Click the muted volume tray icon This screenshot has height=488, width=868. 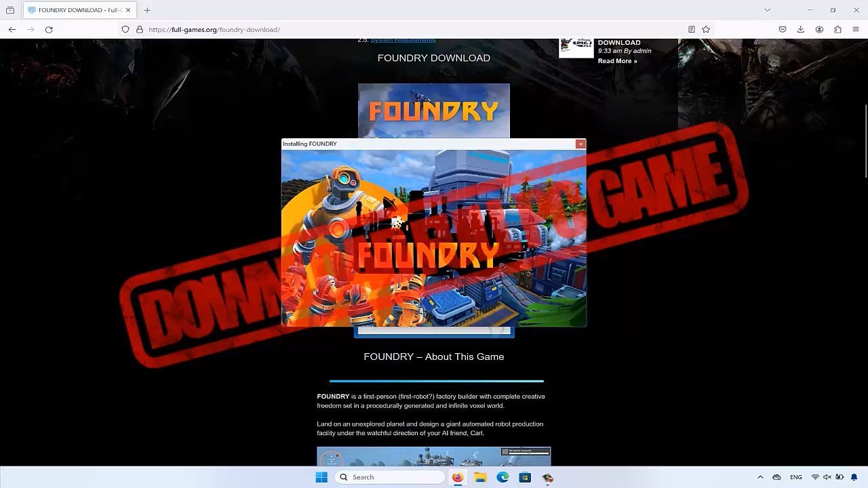tap(827, 477)
